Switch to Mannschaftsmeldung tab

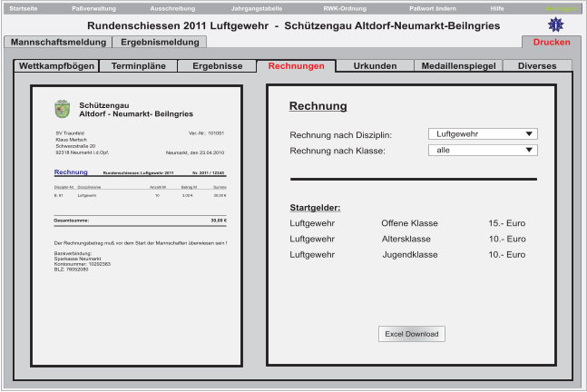(58, 42)
